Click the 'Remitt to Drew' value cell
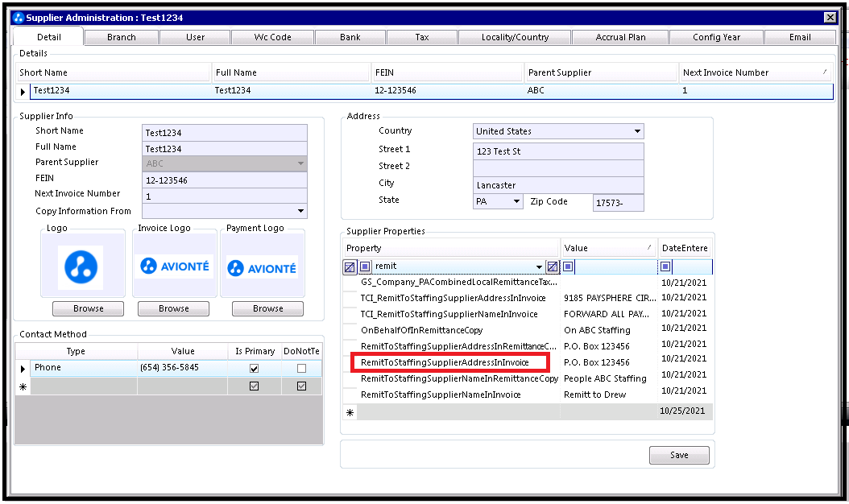Viewport: 849px width, 504px height. (x=609, y=395)
